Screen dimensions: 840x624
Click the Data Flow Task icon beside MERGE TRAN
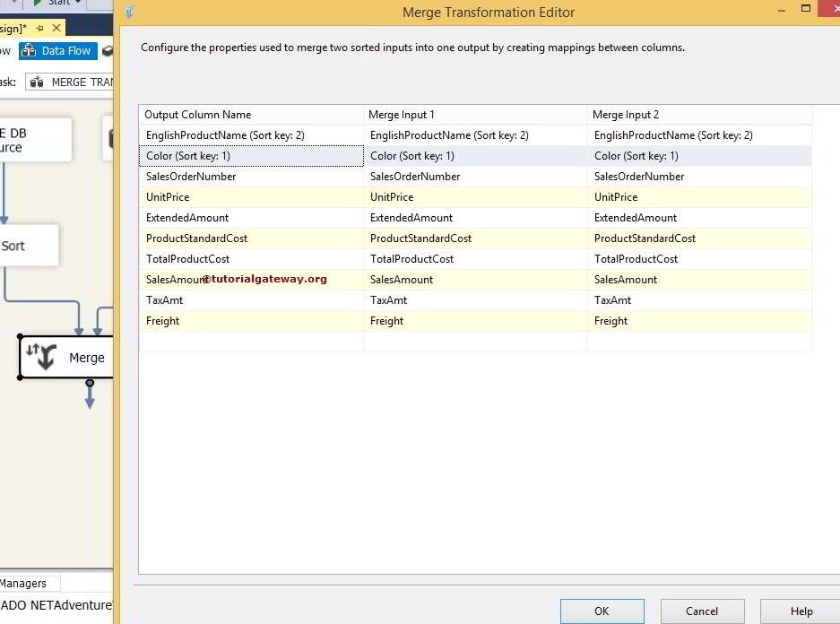[37, 82]
